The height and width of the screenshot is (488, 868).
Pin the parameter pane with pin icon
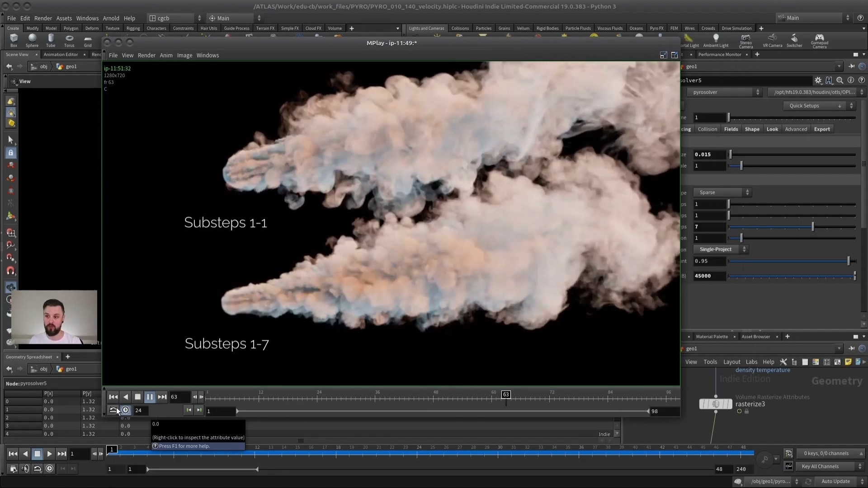click(x=852, y=66)
